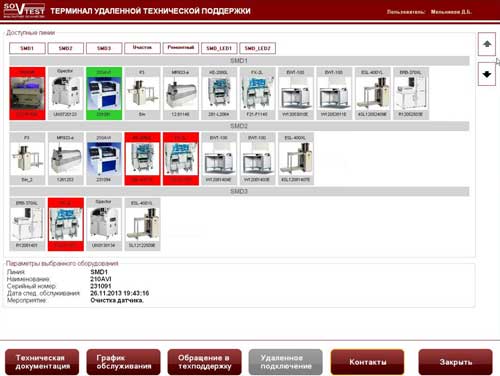Choose the MR933 reflow oven in SMD1 row
This screenshot has width=500, height=376.
(181, 93)
